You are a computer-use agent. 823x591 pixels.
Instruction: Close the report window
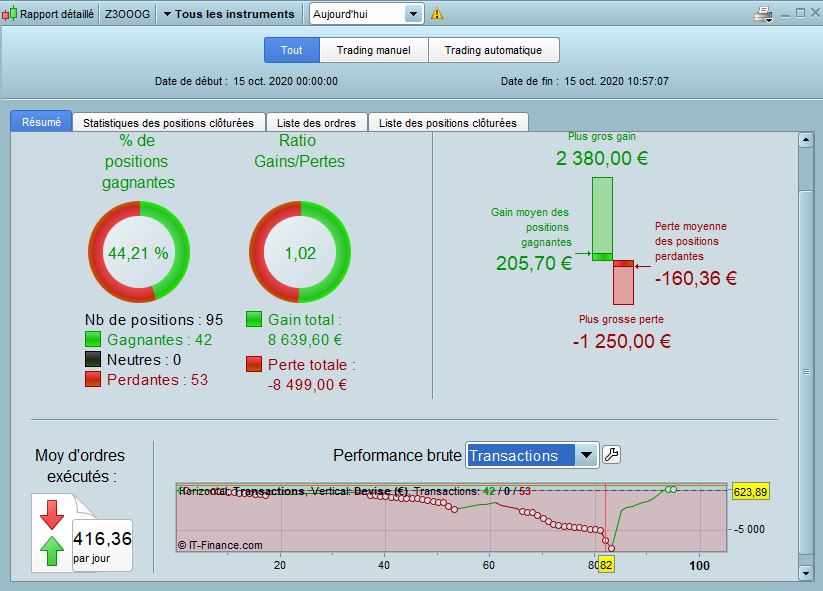pos(815,13)
